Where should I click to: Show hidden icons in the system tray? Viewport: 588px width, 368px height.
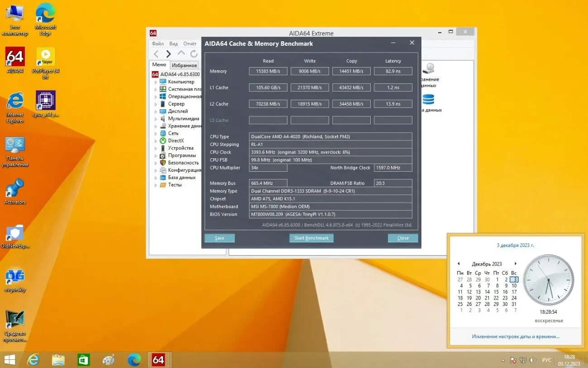[x=503, y=360]
